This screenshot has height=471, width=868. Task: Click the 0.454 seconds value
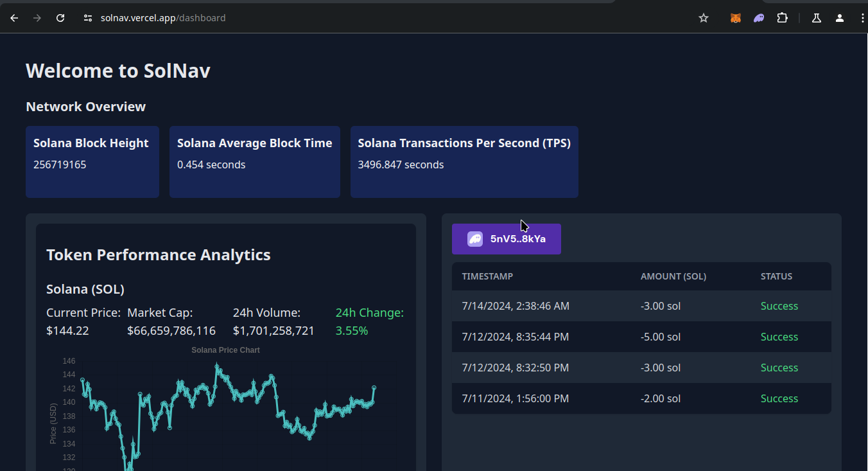(x=211, y=164)
